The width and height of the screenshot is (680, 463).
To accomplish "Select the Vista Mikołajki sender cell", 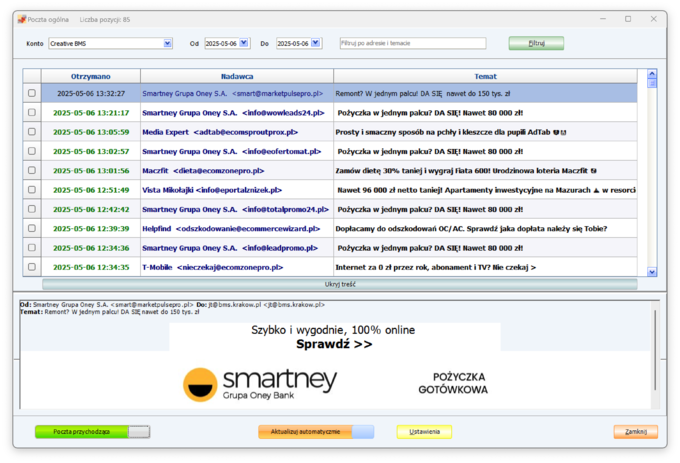I will [237, 190].
